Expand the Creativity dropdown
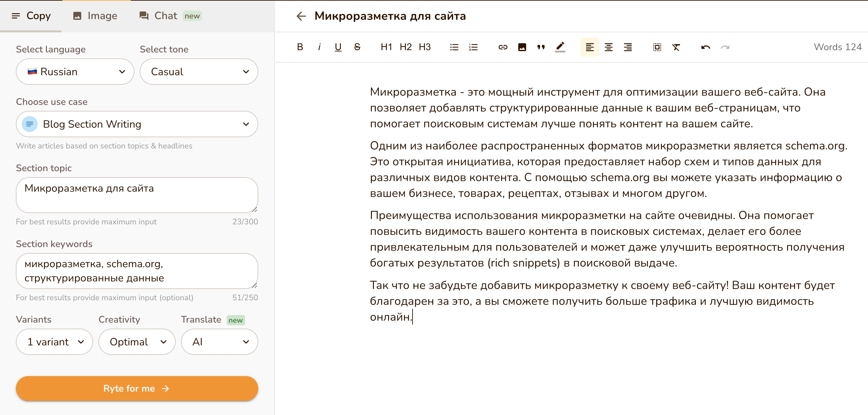The width and height of the screenshot is (868, 415). [137, 342]
